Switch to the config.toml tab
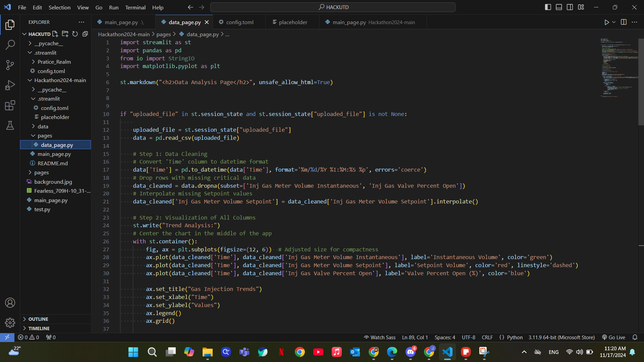 tap(239, 22)
